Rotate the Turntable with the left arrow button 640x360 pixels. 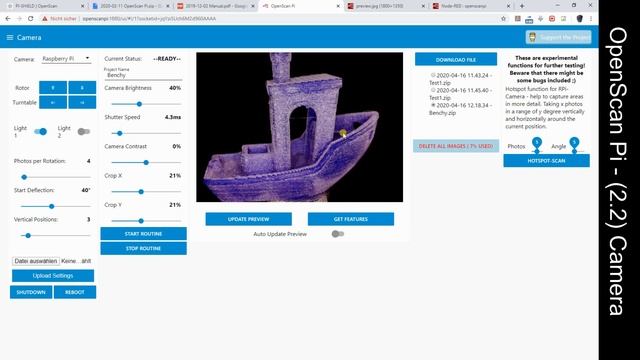(53, 102)
